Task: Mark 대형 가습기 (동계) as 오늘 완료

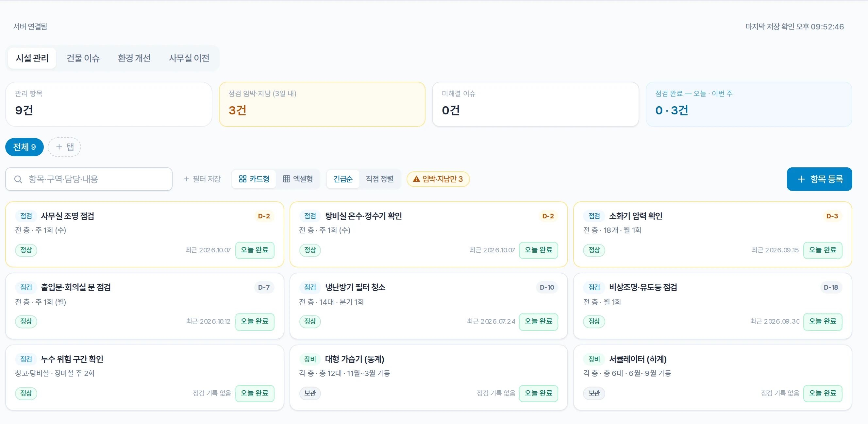Action: tap(538, 393)
